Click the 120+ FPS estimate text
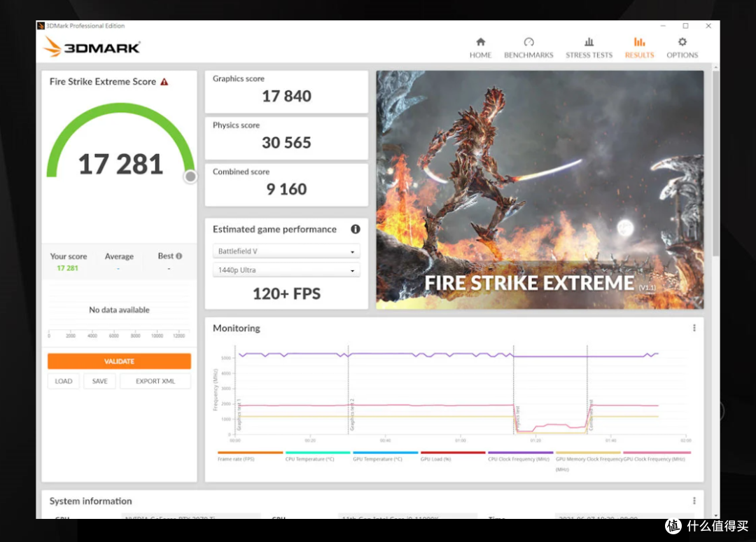Image resolution: width=756 pixels, height=542 pixels. pos(286,293)
